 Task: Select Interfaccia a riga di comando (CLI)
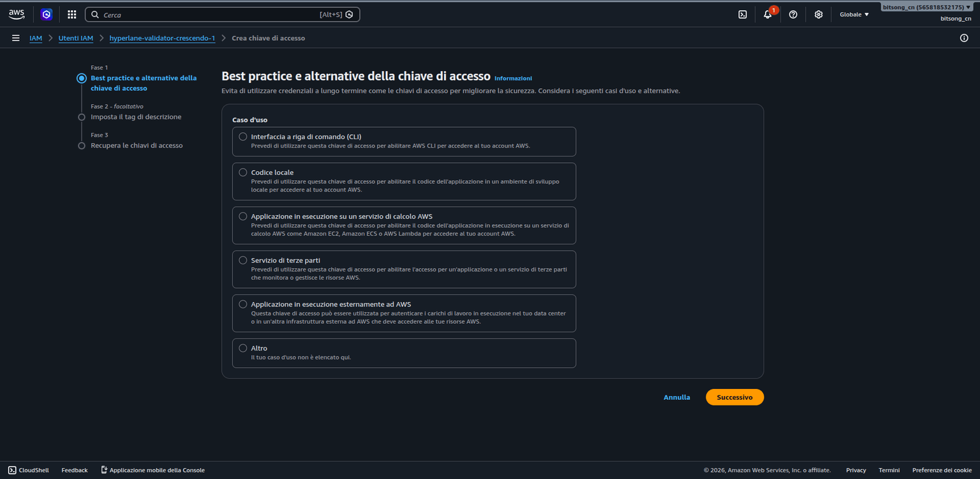pos(242,136)
